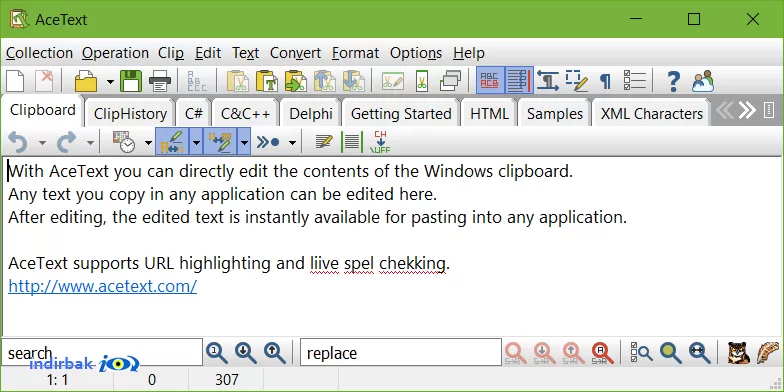This screenshot has height=392, width=784.
Task: Expand the chevron-dot dropdown arrow
Action: click(x=292, y=144)
